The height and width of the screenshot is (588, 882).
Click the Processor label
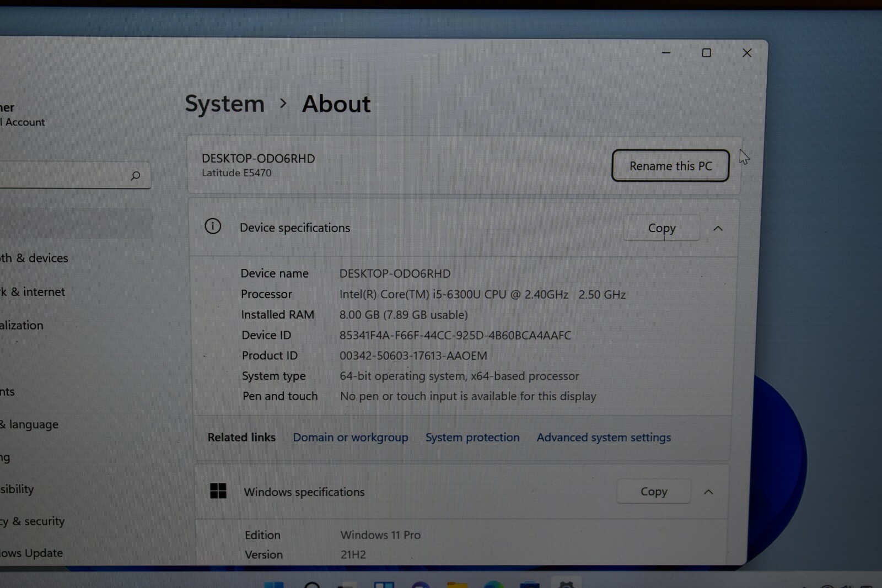pos(266,294)
